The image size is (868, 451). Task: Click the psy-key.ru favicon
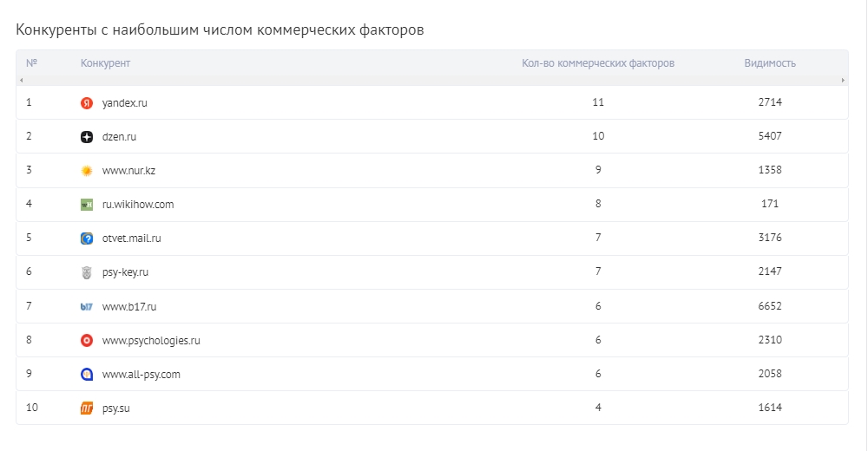coord(87,272)
